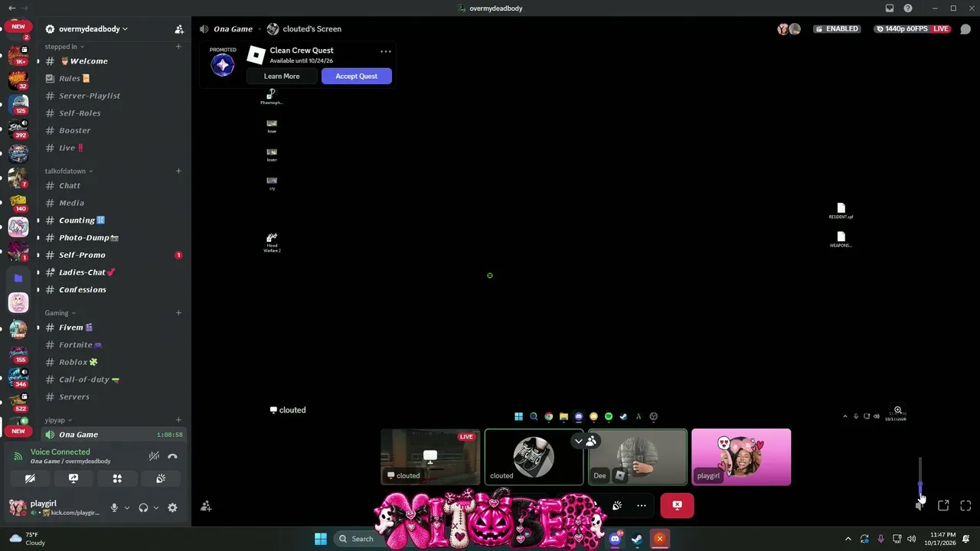This screenshot has width=980, height=551.
Task: Collapse the talkofdatown category
Action: tap(69, 171)
